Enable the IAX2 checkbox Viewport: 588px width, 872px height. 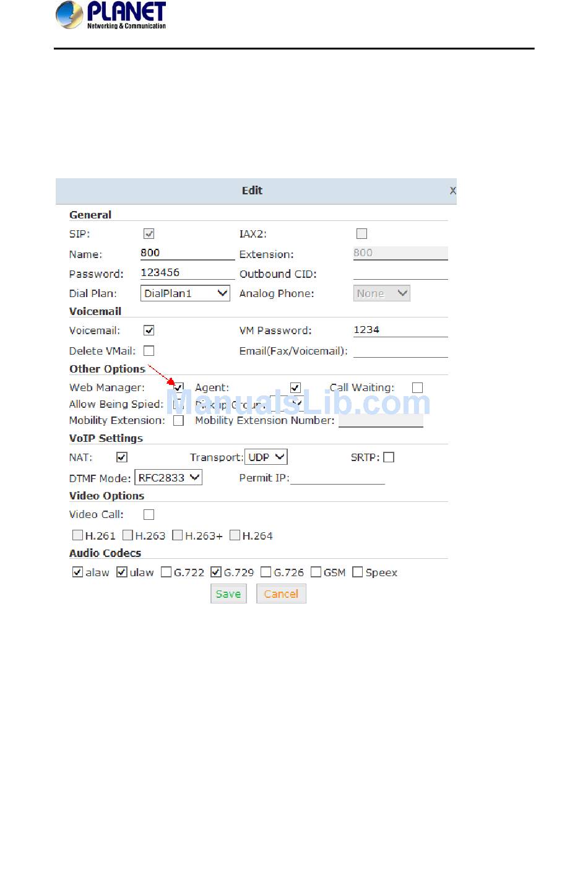(x=362, y=234)
